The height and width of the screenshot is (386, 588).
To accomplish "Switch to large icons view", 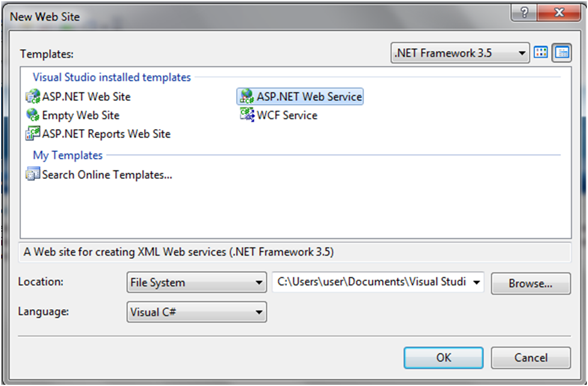I will 541,53.
